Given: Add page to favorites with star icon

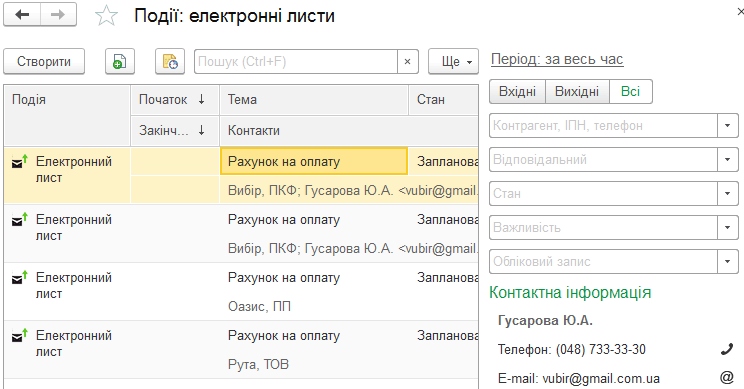Looking at the screenshot, I should 106,16.
